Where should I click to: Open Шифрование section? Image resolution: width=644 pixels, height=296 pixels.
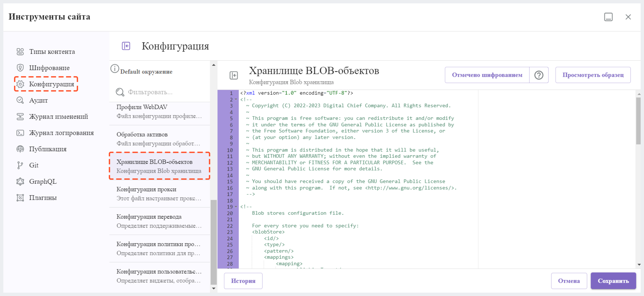coord(49,68)
